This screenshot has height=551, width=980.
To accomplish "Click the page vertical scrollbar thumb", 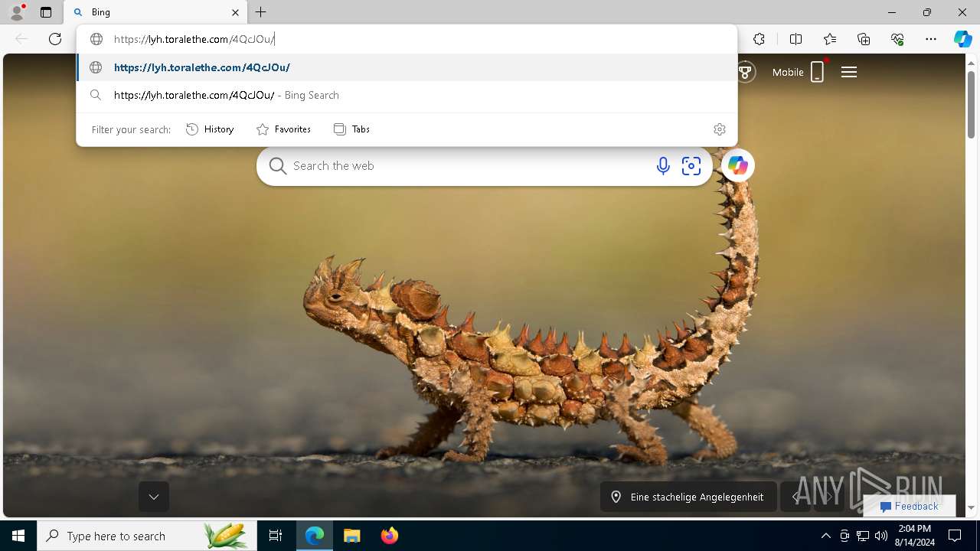I will click(971, 103).
